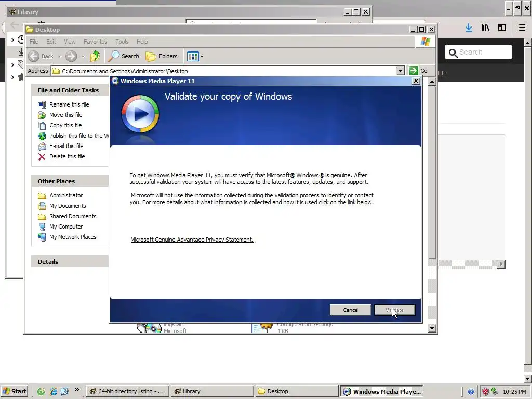The width and height of the screenshot is (532, 399).
Task: Click the browser Downloads arrow icon
Action: 469,28
